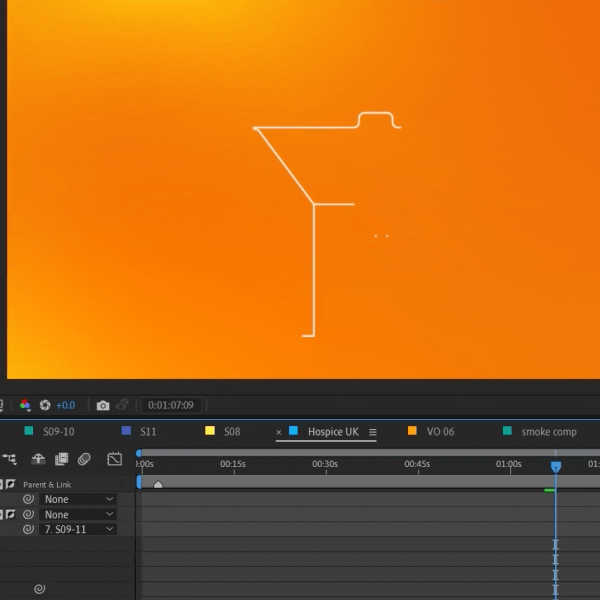This screenshot has width=600, height=600.
Task: Select the white marker near the timeline start
Action: coord(158,484)
